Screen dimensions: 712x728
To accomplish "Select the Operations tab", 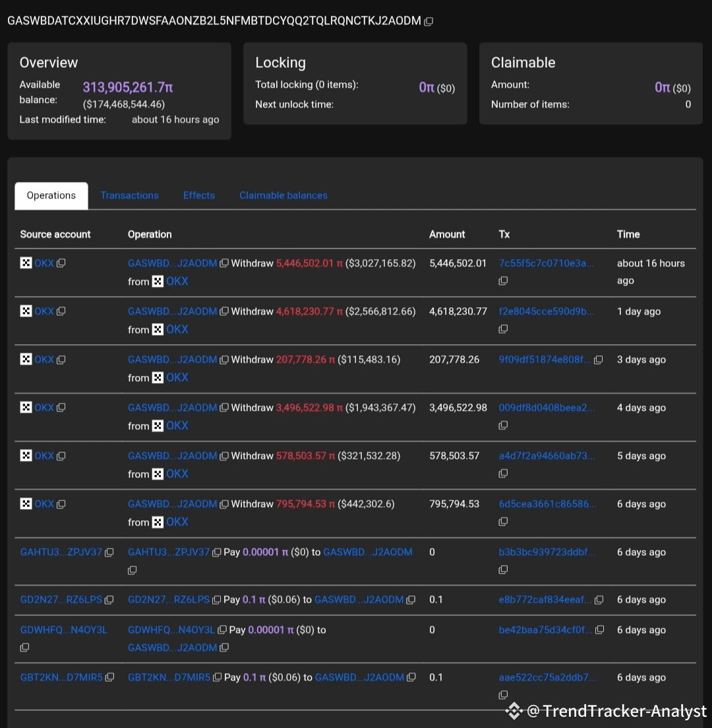I will coord(51,195).
